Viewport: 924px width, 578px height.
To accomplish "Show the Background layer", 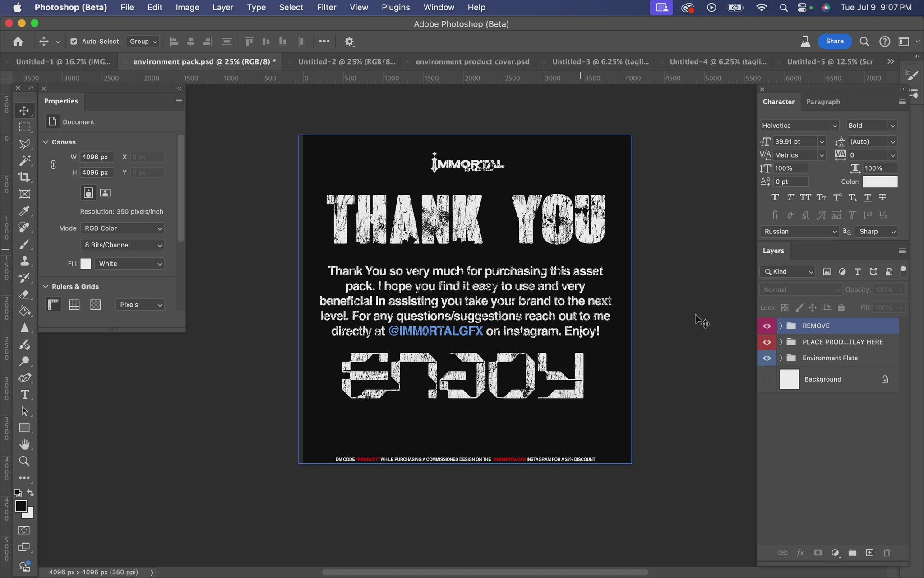I will click(767, 379).
